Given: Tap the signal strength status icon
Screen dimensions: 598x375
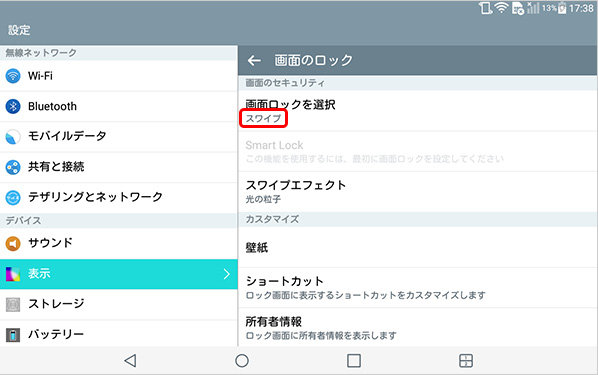Looking at the screenshot, I should click(533, 8).
